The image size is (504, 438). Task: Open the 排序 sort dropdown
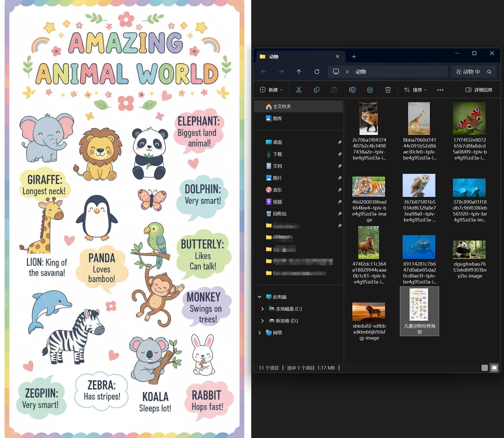coord(415,90)
